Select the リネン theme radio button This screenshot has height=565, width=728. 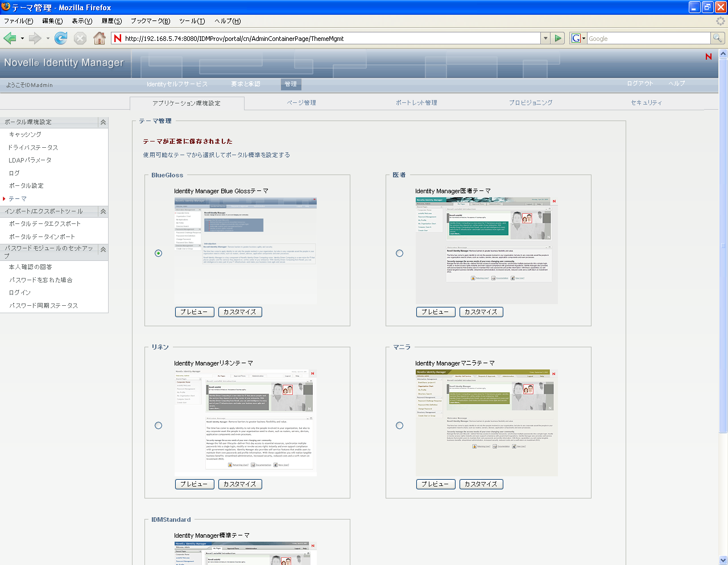[159, 425]
